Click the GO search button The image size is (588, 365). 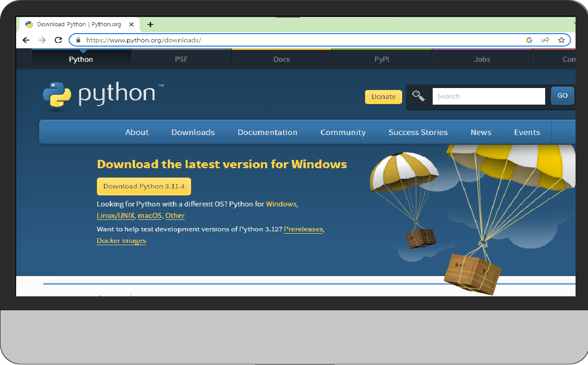pos(563,96)
